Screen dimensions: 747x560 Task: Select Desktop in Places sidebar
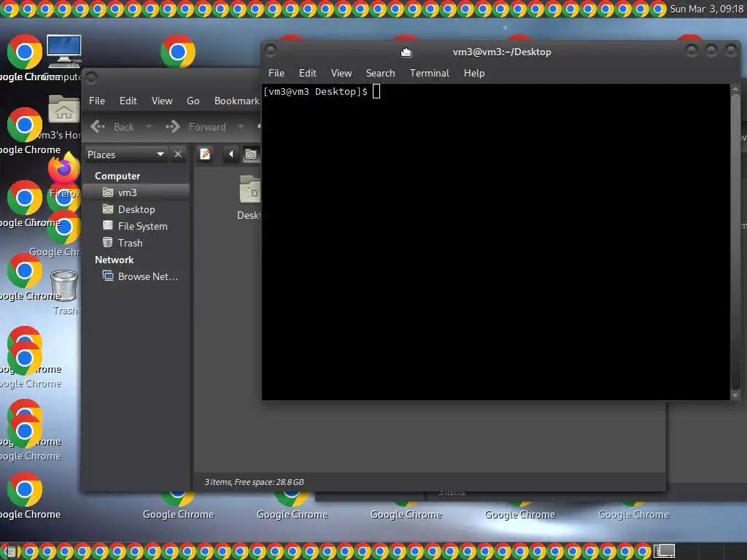coord(136,209)
